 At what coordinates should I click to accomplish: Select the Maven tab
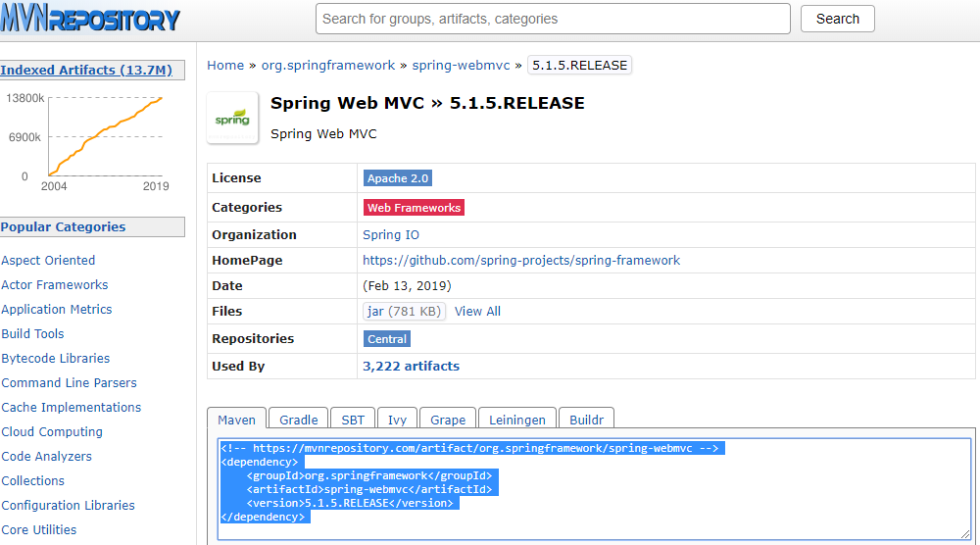click(236, 420)
